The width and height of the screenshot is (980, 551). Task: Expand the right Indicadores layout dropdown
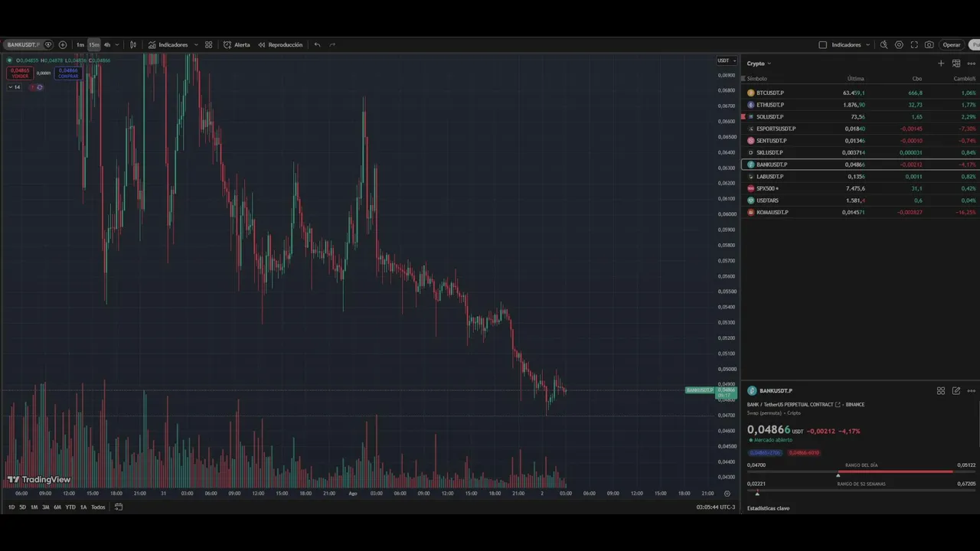867,44
